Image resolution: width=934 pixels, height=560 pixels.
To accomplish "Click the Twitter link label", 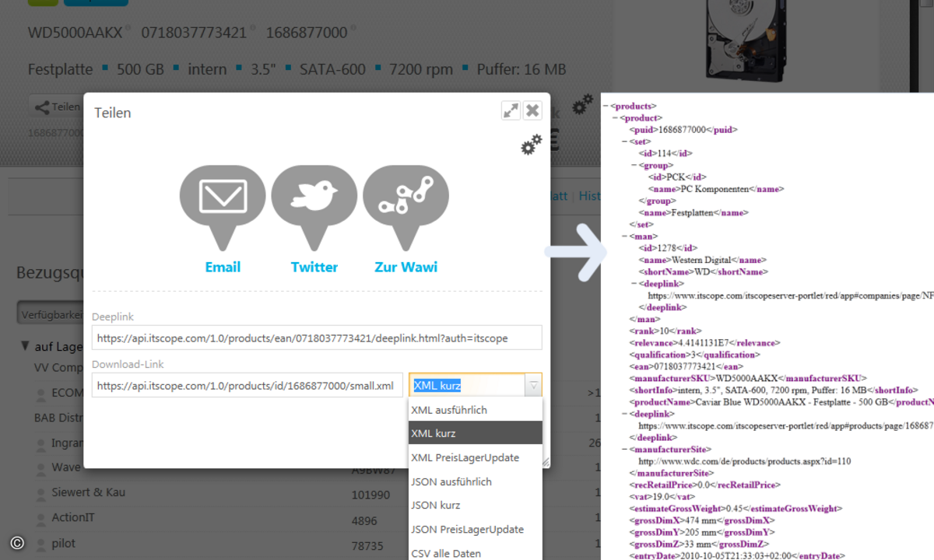I will (314, 267).
